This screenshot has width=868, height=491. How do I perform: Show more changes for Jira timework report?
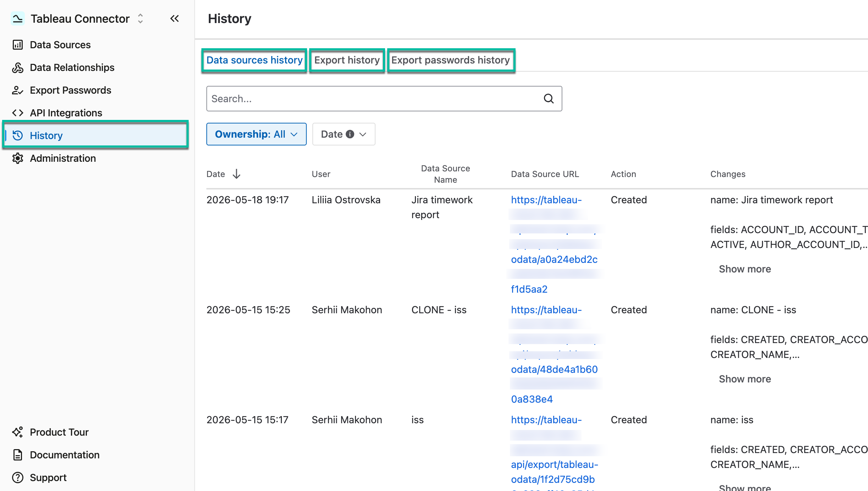coord(745,269)
